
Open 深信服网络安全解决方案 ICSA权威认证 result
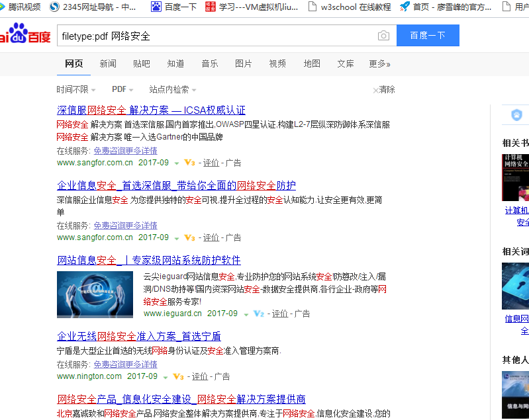tap(151, 110)
